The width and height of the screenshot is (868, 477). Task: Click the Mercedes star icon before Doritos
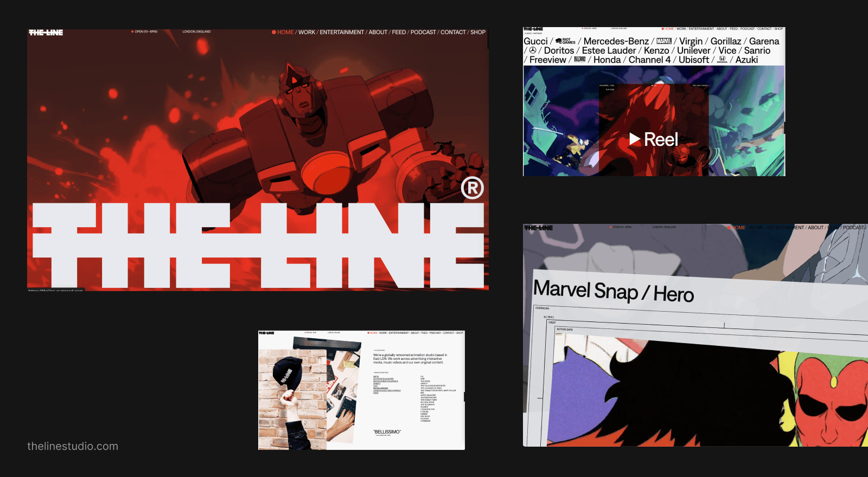(533, 50)
